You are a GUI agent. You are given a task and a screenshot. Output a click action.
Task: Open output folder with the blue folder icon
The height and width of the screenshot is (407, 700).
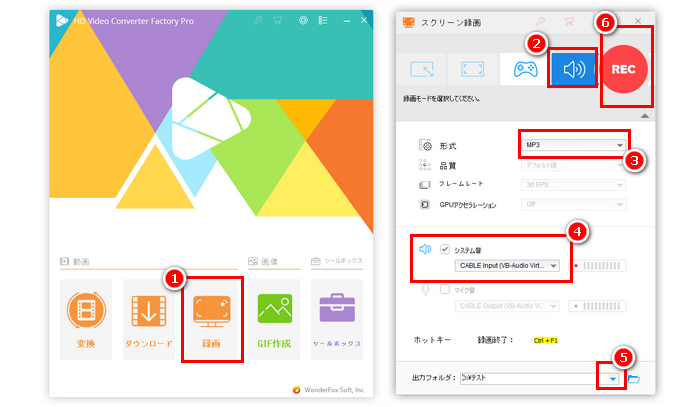click(633, 379)
